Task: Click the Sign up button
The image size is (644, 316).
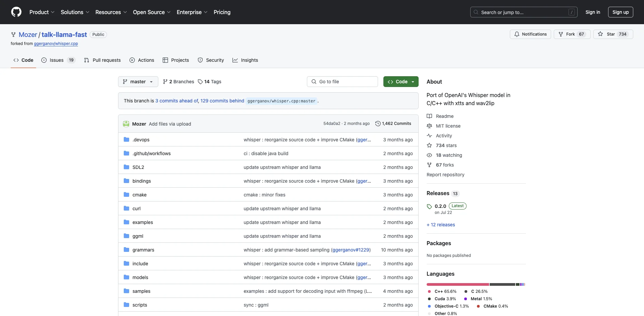Action: [621, 12]
